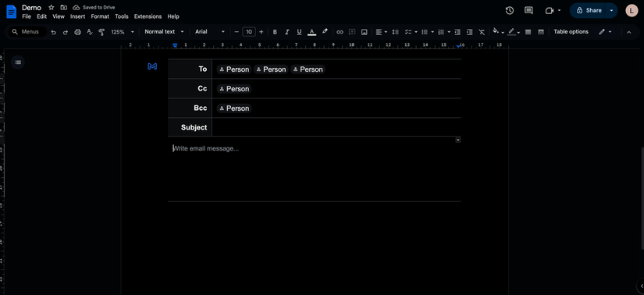The width and height of the screenshot is (644, 295).
Task: Open the Insert menu
Action: 77,16
